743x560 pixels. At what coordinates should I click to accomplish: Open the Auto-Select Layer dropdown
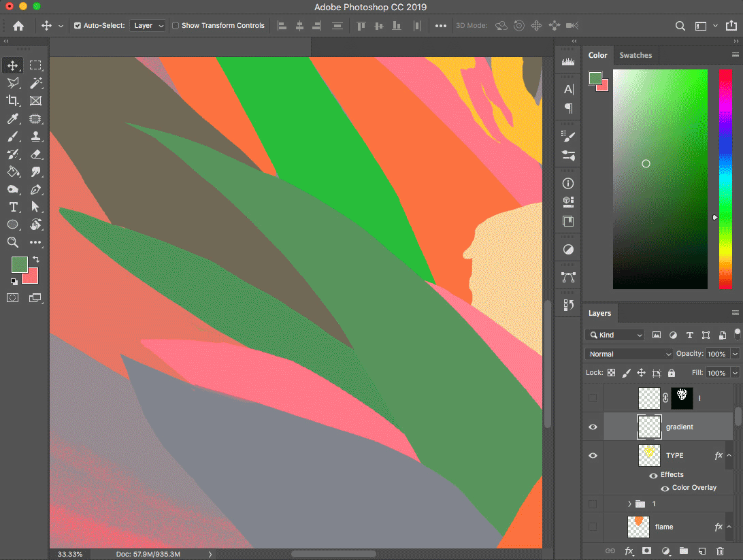coord(148,26)
